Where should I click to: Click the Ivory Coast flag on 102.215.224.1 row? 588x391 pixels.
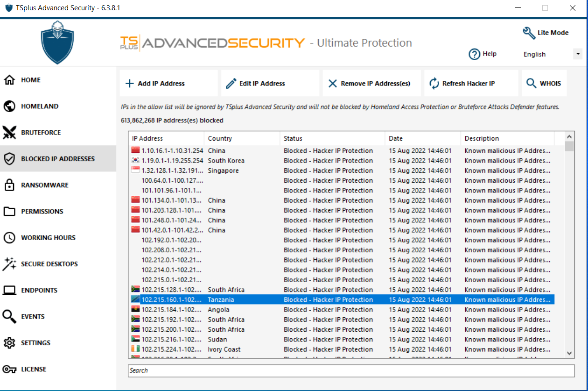pyautogui.click(x=135, y=349)
